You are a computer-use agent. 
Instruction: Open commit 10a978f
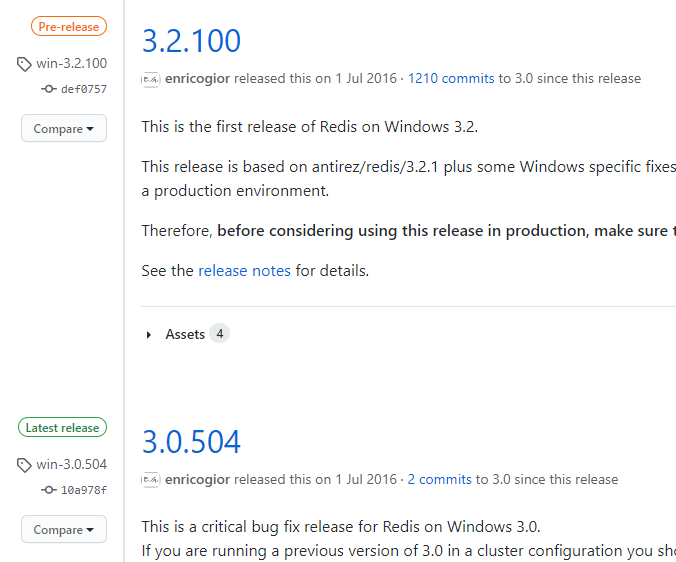pyautogui.click(x=84, y=490)
